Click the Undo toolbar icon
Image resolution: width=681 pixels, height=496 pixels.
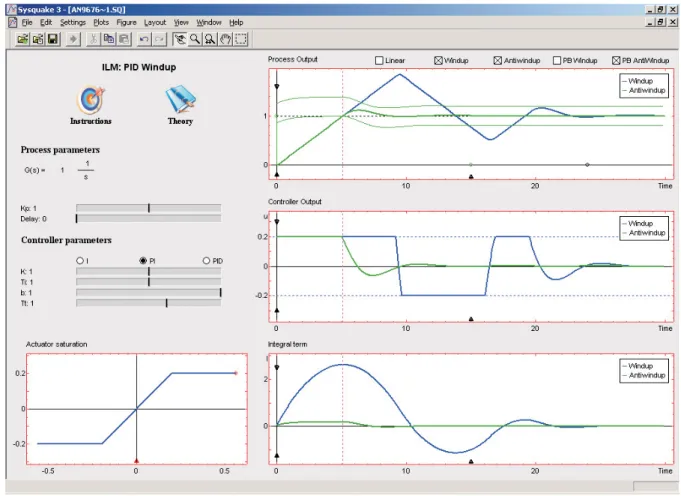tap(144, 40)
